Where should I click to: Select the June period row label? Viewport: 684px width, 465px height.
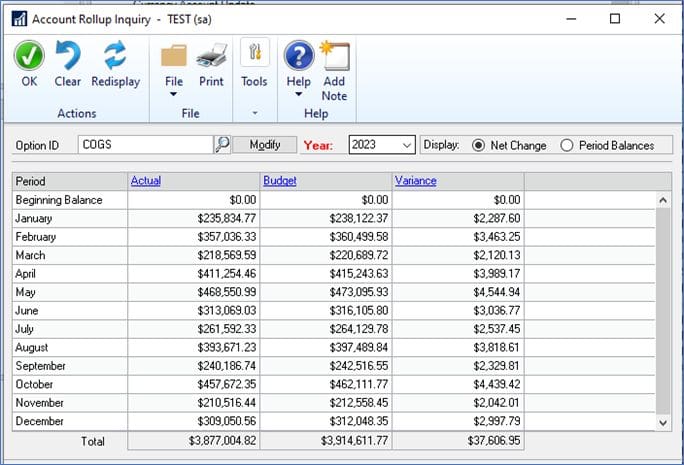27,311
